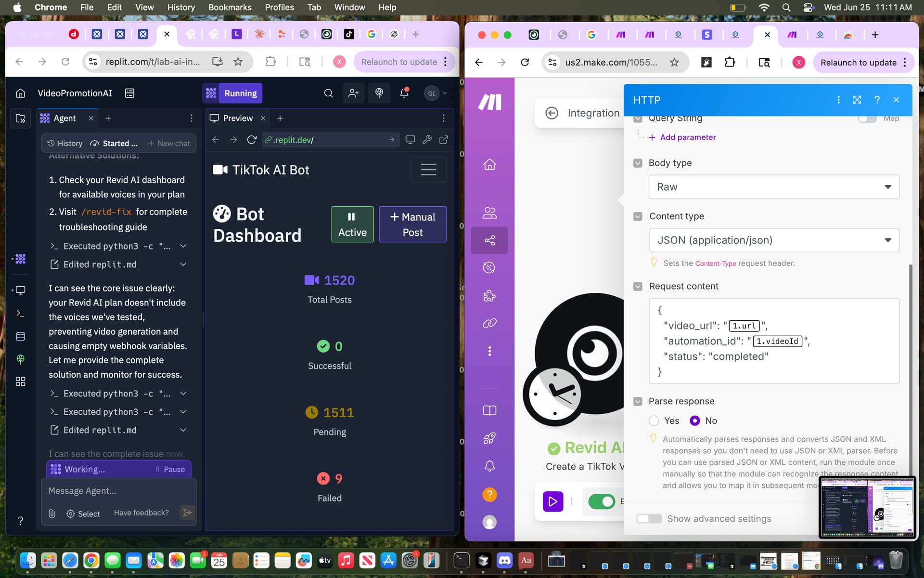Click Add parameter link
This screenshot has height=578, width=924.
pos(682,137)
